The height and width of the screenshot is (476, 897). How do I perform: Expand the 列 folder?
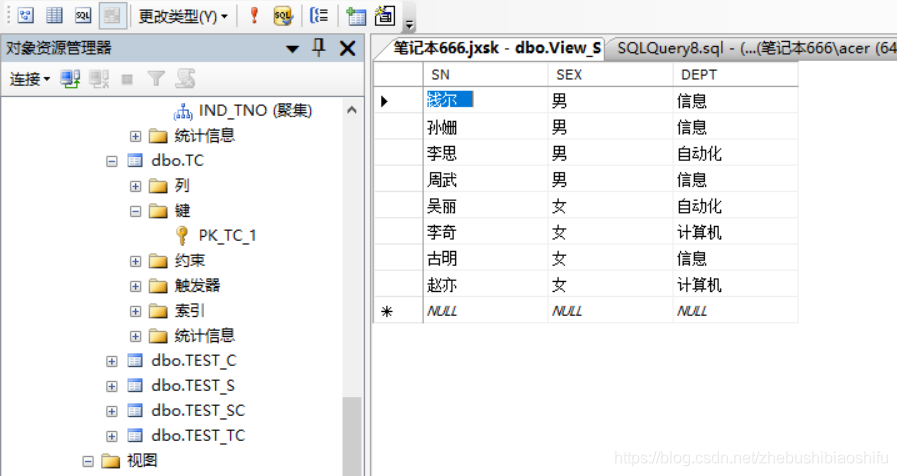135,187
